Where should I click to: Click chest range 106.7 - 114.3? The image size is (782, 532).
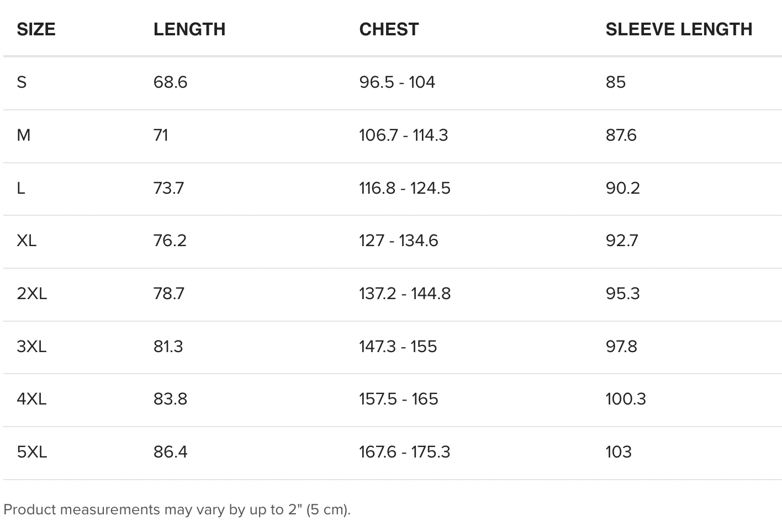[404, 135]
